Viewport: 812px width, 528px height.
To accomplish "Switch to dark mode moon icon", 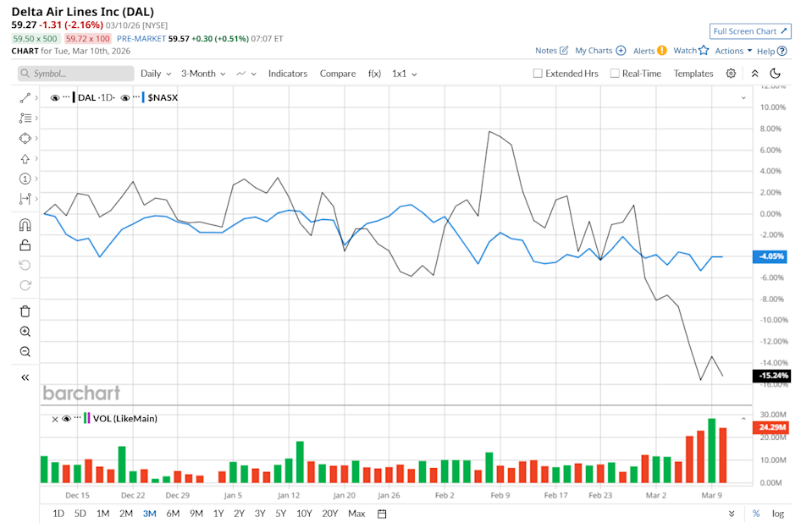I will pos(775,74).
